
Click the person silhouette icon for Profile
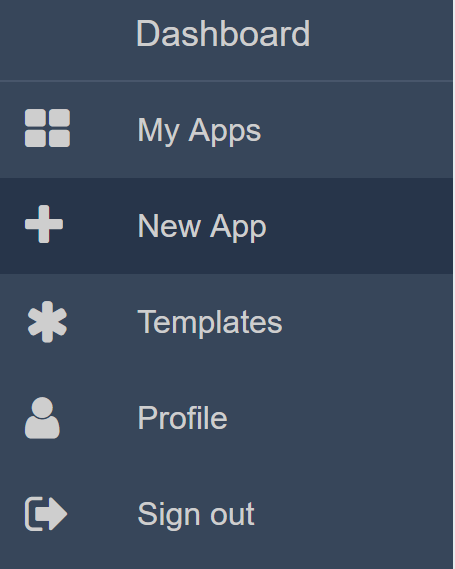tap(42, 418)
